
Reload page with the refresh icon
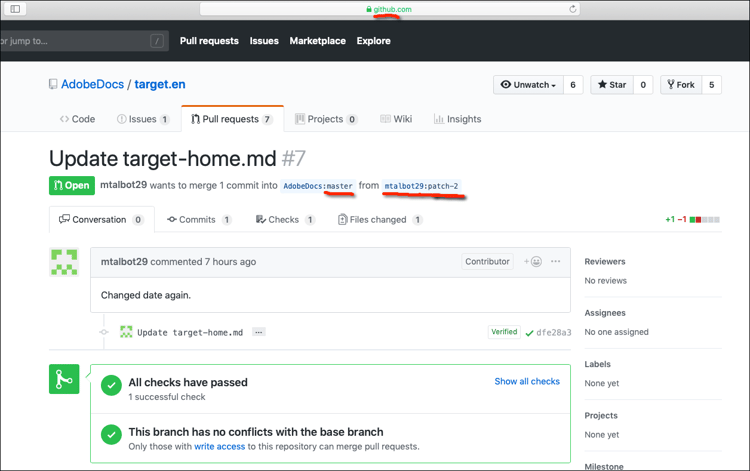pyautogui.click(x=573, y=9)
